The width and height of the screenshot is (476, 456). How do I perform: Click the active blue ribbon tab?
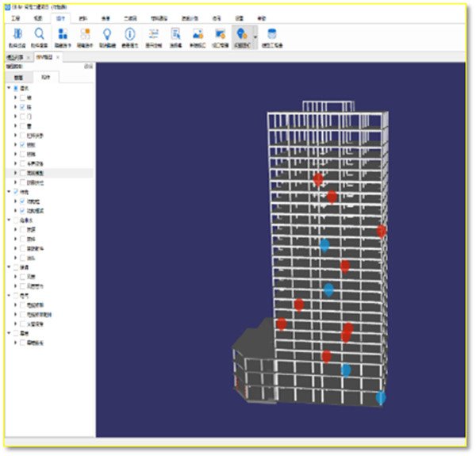(60, 18)
